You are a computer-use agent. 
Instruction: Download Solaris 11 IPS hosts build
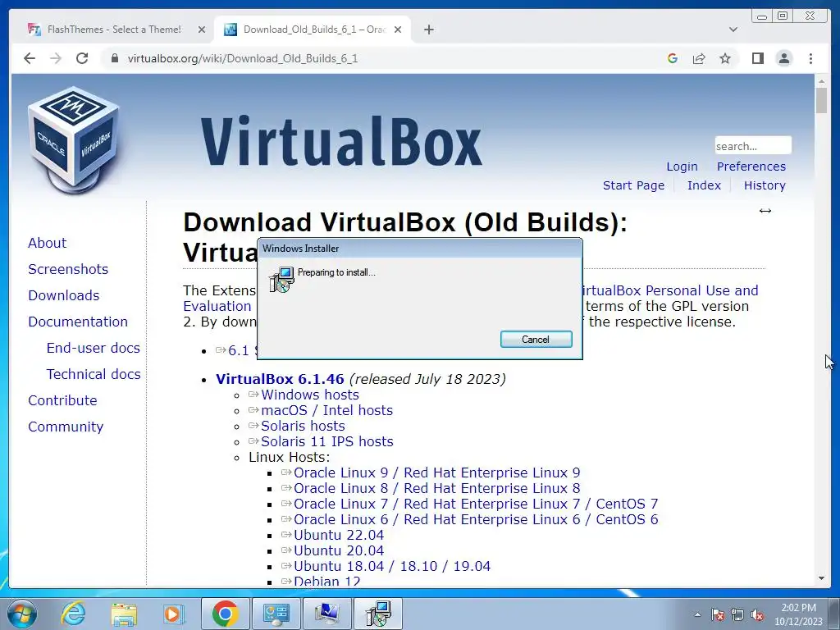point(326,441)
